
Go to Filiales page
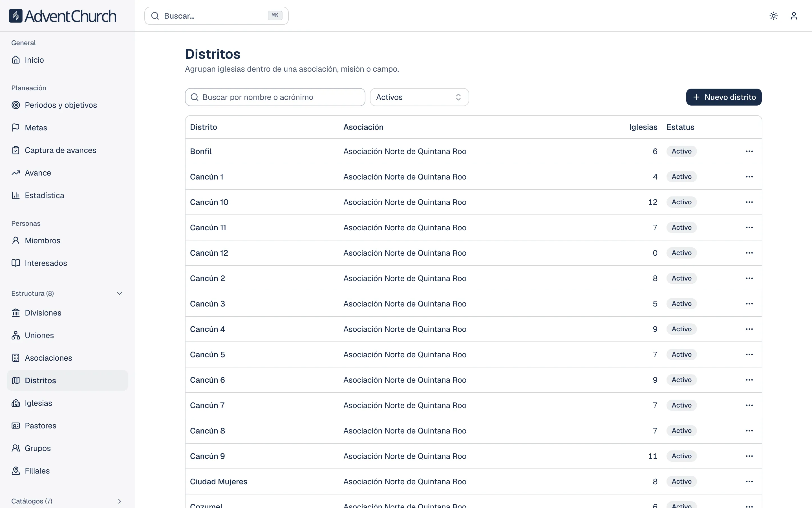[67, 471]
